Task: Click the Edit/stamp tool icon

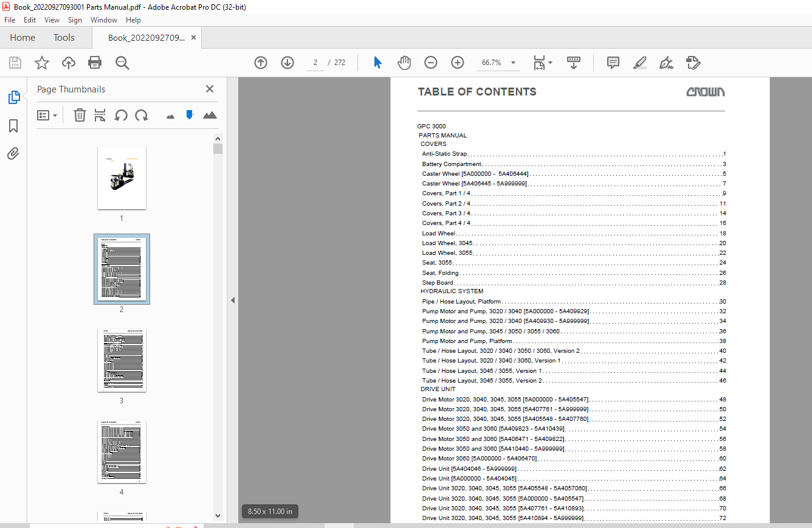Action: [x=693, y=63]
